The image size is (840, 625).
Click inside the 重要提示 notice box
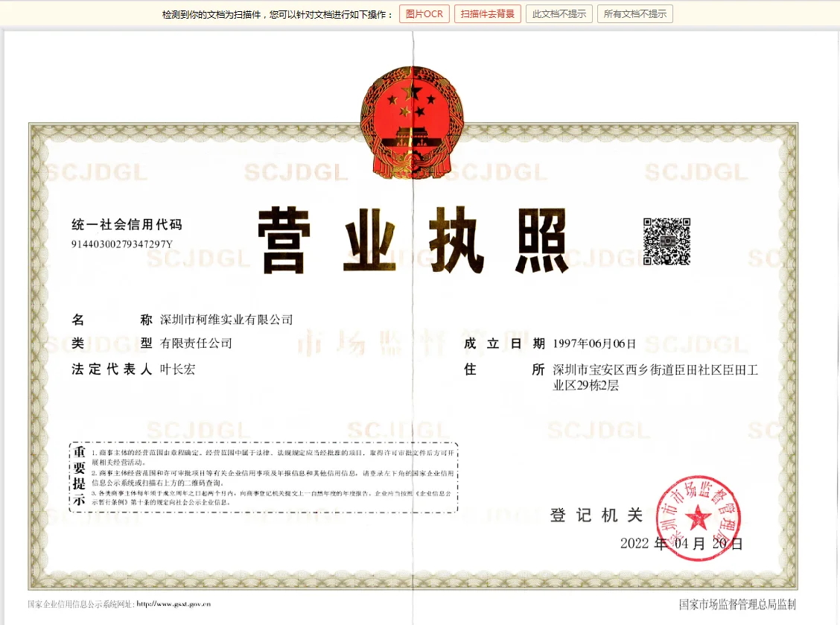click(272, 477)
